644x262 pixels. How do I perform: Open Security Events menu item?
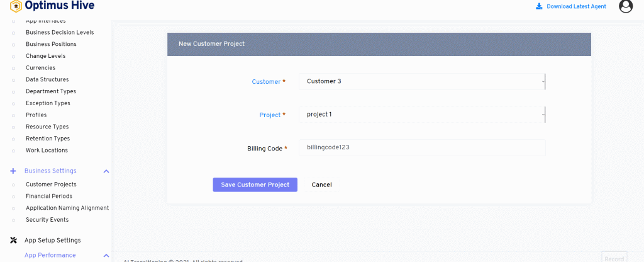click(47, 220)
